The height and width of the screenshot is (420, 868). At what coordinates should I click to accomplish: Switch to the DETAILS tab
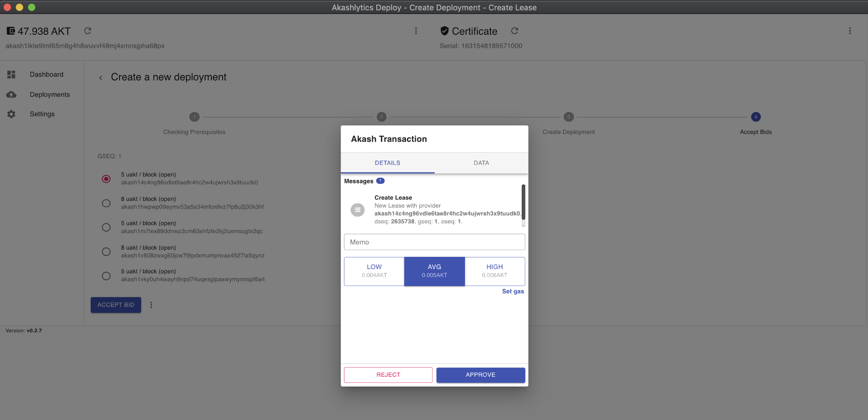pos(387,163)
